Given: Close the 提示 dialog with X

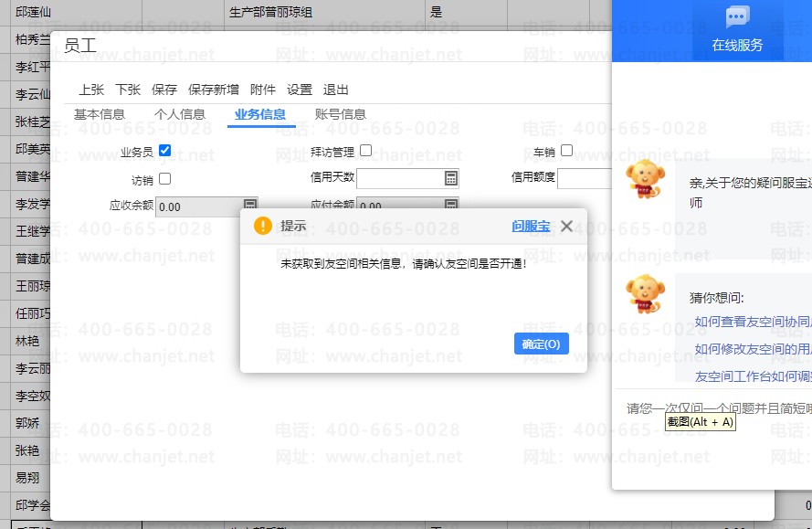Looking at the screenshot, I should (x=566, y=226).
